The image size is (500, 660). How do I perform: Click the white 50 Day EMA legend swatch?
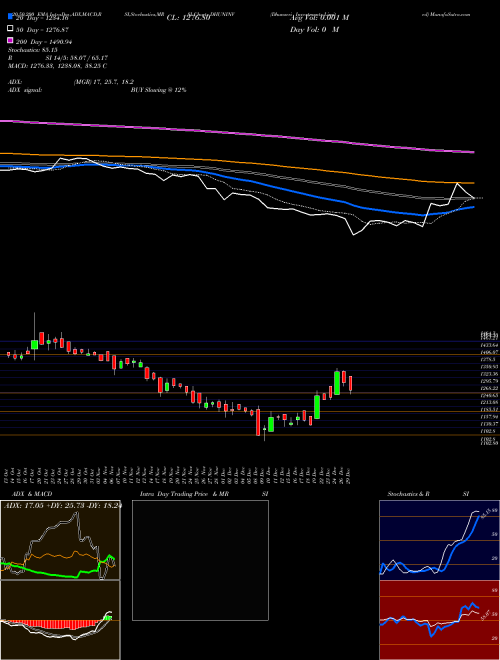tap(11, 29)
